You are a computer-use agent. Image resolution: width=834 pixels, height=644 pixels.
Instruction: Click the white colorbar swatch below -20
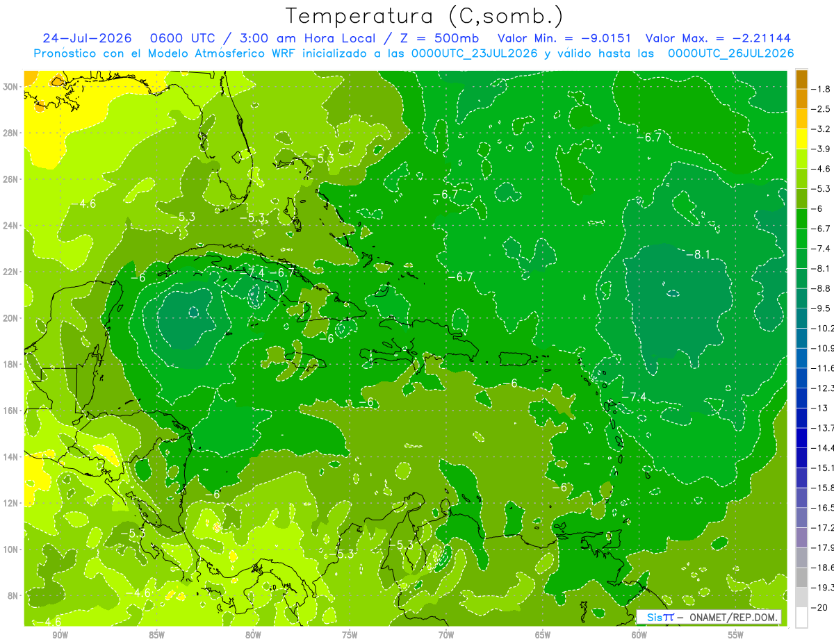(801, 617)
